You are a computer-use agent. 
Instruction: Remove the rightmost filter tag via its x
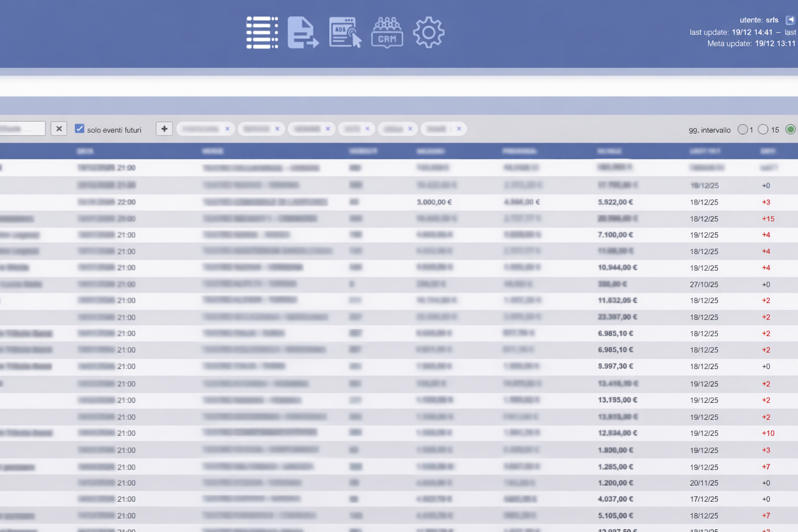tap(459, 129)
